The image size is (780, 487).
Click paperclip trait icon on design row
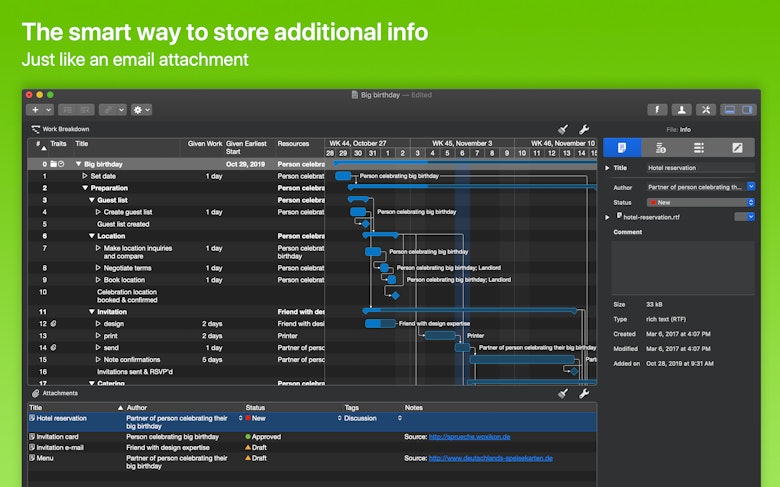click(x=53, y=323)
